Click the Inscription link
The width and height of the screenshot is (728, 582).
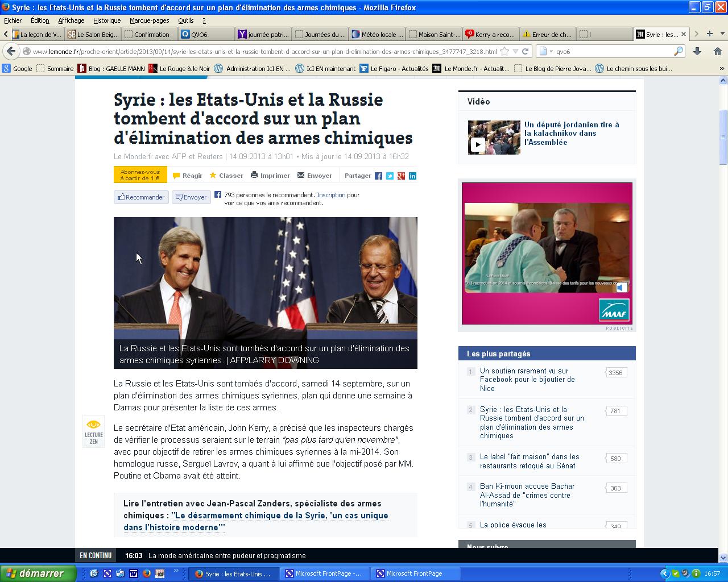331,195
